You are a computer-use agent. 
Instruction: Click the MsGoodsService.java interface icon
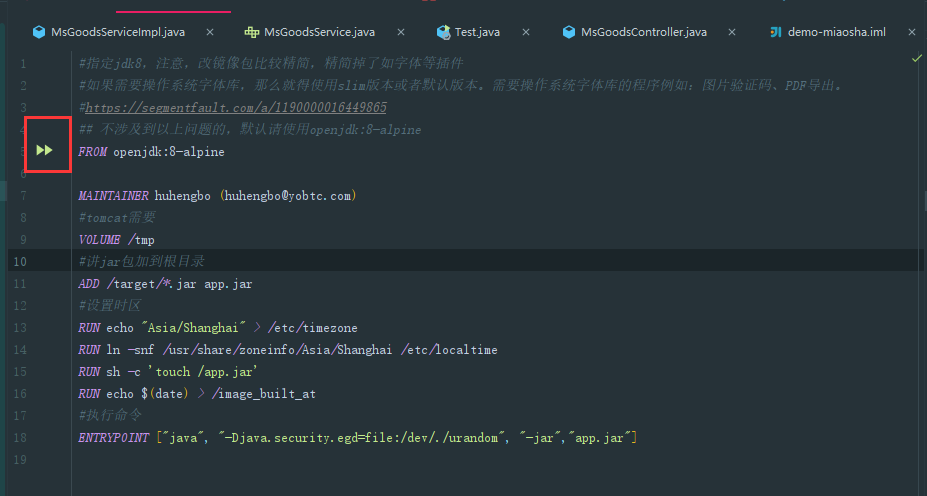pos(252,32)
